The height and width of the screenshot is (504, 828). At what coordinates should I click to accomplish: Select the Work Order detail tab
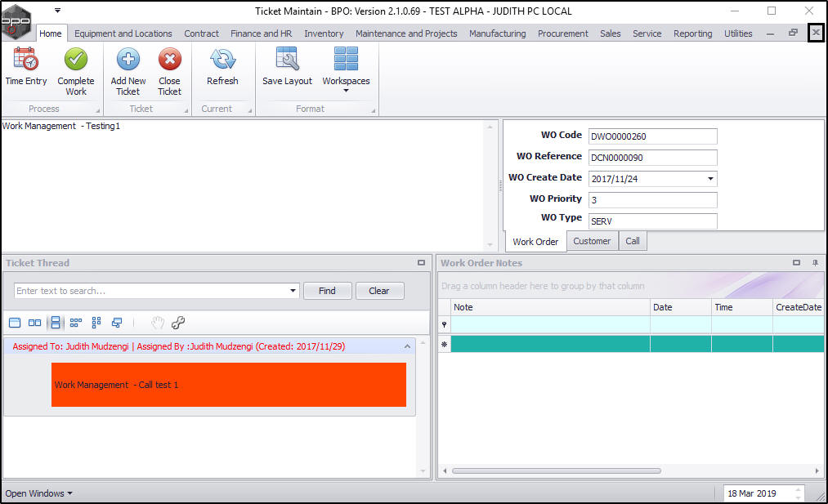point(535,242)
